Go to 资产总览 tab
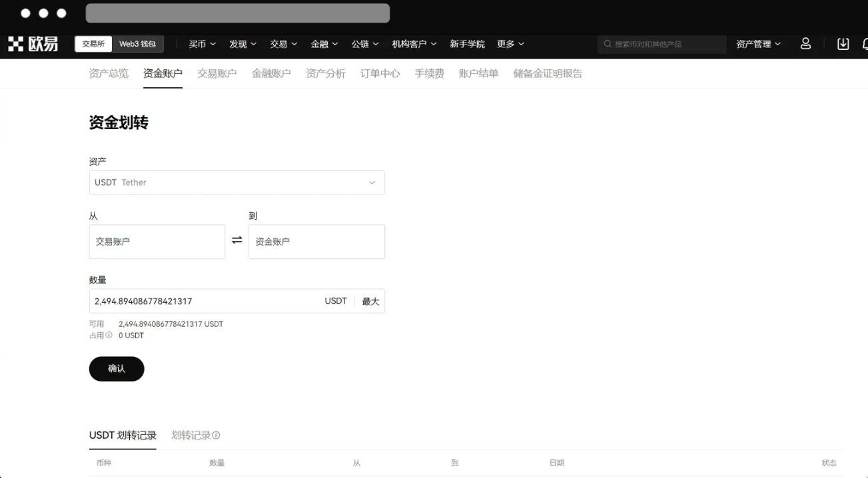The image size is (868, 478). coord(109,73)
